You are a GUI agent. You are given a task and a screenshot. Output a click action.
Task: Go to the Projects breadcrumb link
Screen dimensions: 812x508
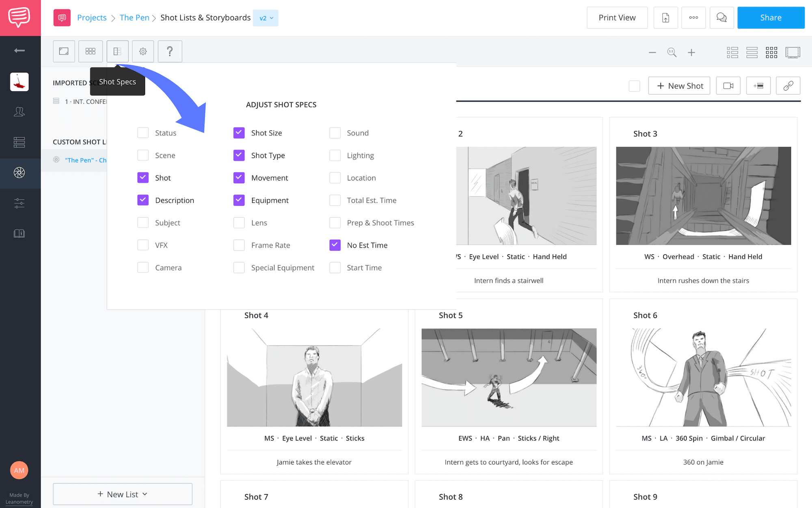92,17
